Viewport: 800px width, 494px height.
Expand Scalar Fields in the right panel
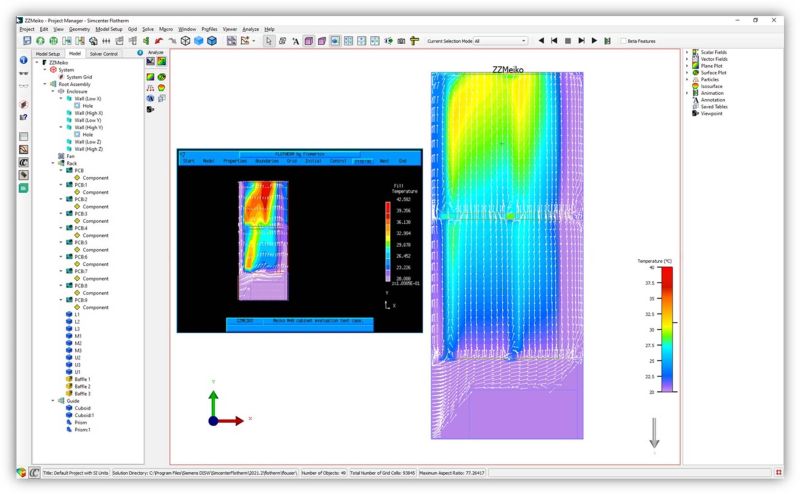pyautogui.click(x=687, y=52)
